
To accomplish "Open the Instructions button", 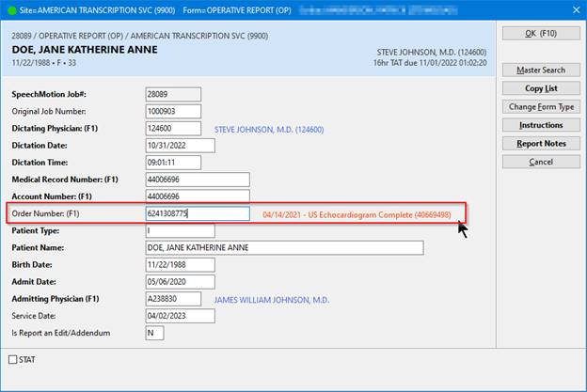I will (540, 125).
